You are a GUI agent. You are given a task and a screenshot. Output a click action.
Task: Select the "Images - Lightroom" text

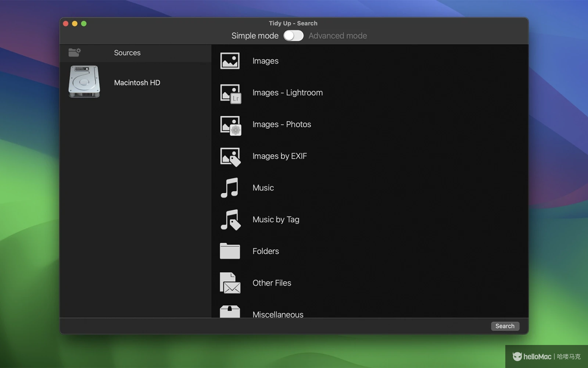(x=288, y=92)
